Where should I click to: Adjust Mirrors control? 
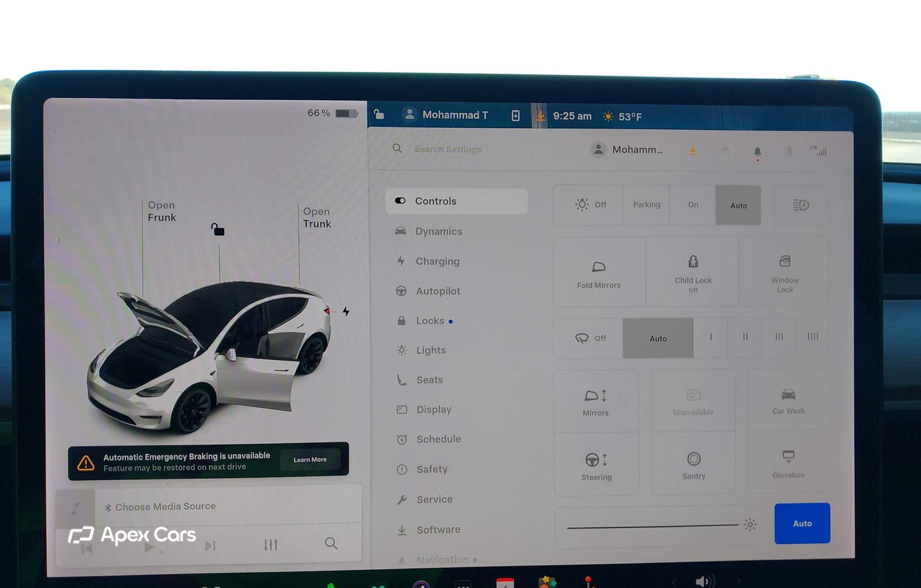point(596,401)
